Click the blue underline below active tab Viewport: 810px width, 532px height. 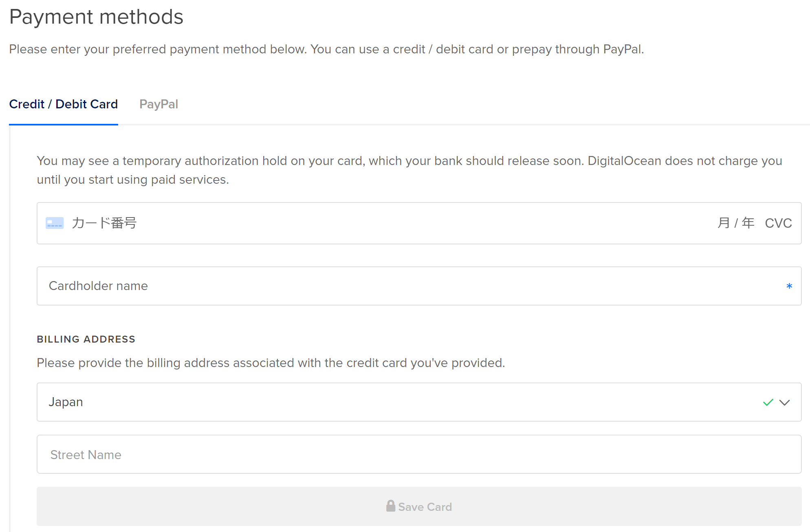(x=63, y=124)
